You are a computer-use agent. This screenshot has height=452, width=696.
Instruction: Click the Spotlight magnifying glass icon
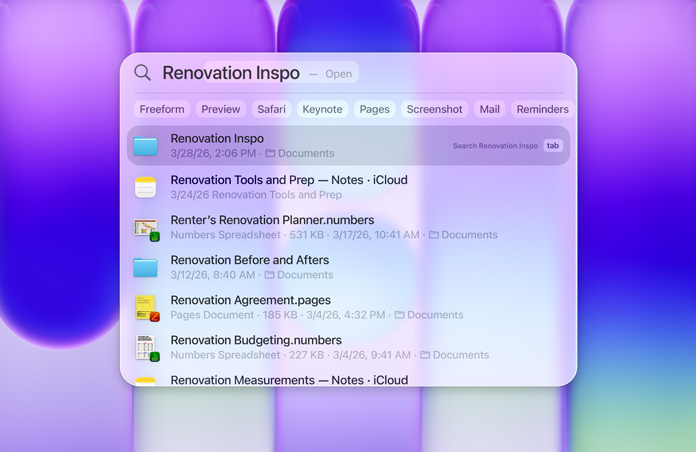pyautogui.click(x=143, y=73)
